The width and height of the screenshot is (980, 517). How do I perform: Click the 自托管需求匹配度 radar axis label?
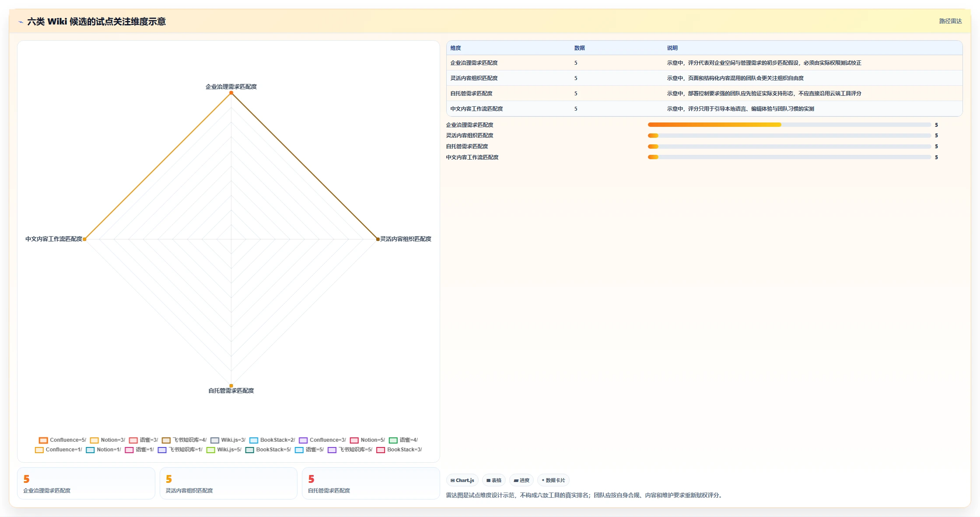pyautogui.click(x=231, y=391)
